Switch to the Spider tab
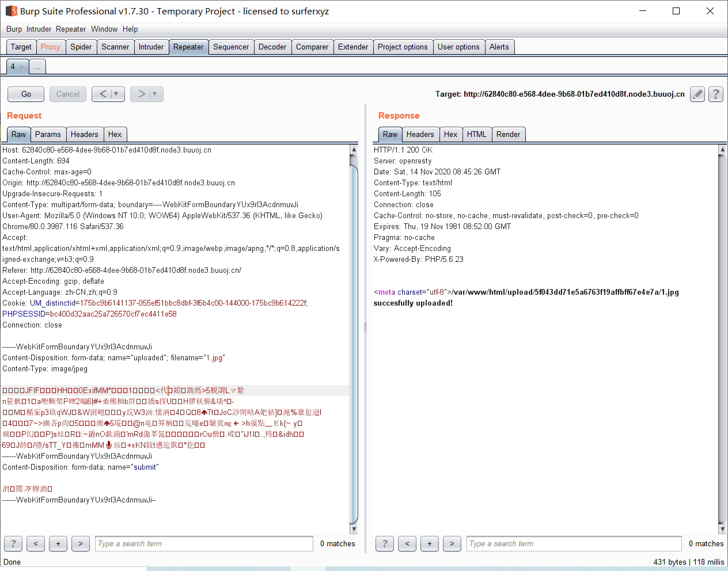The width and height of the screenshot is (728, 571). tap(81, 47)
